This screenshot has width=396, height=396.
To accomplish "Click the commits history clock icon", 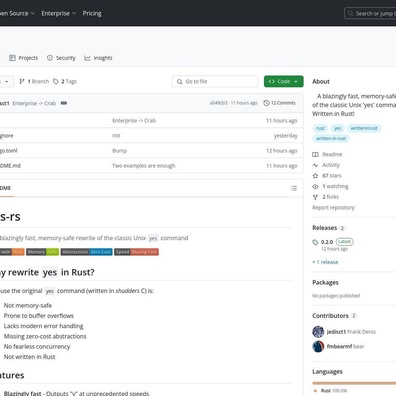I will [x=266, y=103].
